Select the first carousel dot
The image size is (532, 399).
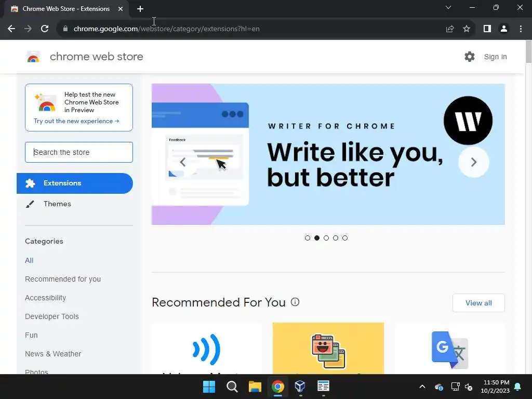308,238
